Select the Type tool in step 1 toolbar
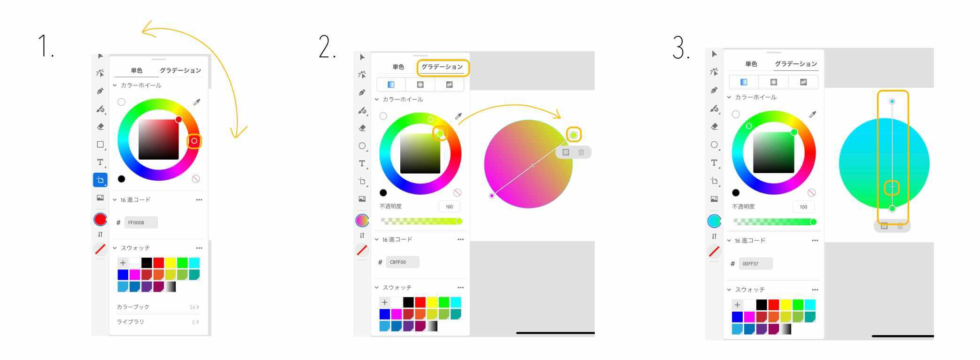Image resolution: width=980 pixels, height=360 pixels. pos(100,162)
